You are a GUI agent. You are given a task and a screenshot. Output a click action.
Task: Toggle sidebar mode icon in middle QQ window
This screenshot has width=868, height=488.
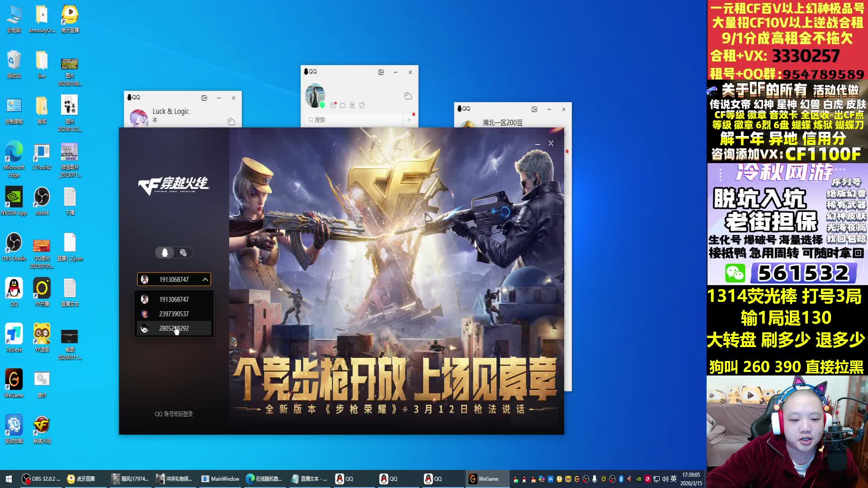381,72
